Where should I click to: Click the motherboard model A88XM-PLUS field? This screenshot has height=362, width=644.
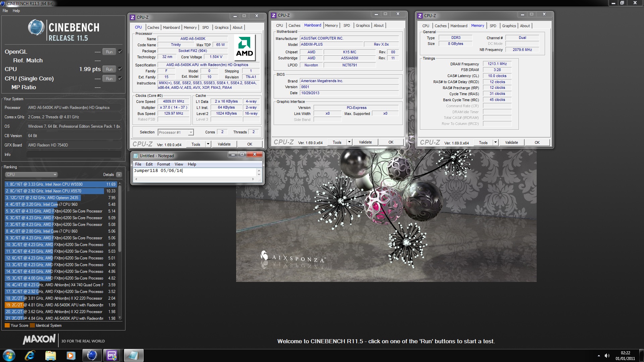point(331,44)
